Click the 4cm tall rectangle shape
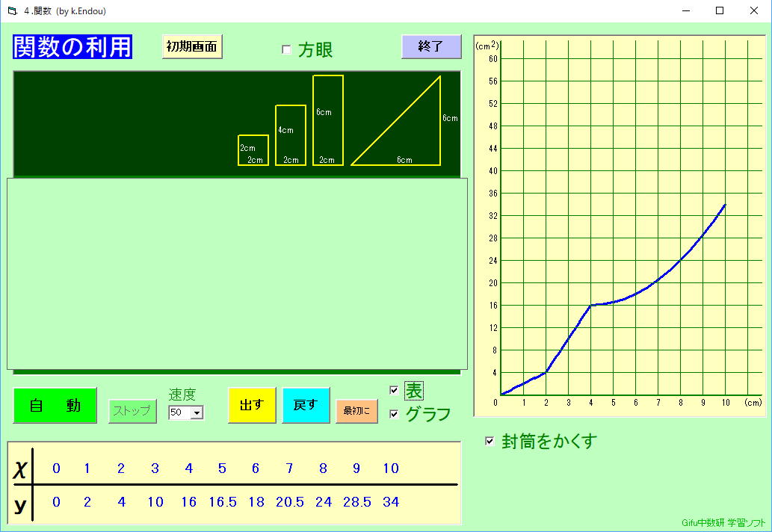 [291, 135]
